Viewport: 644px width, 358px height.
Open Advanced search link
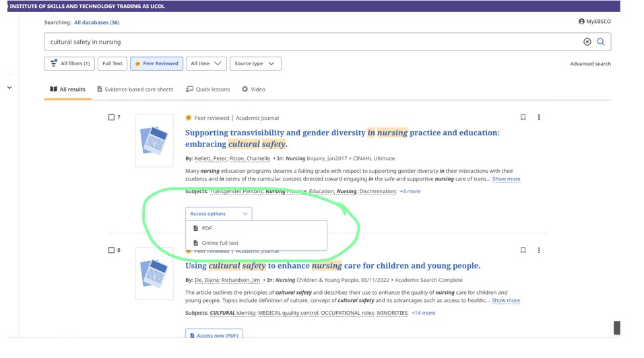(590, 64)
